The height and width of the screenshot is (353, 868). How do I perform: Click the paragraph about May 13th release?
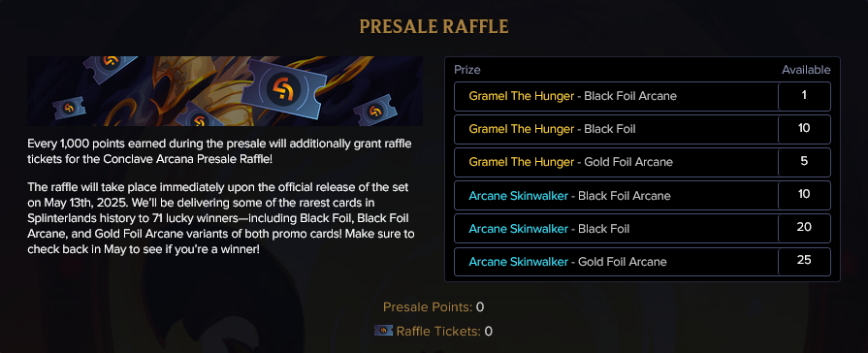tap(221, 218)
